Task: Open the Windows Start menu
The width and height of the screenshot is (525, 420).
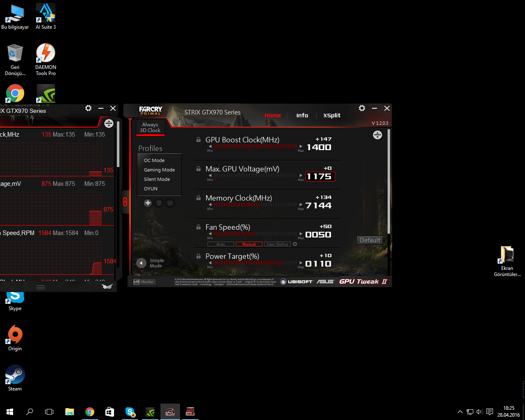Action: (10, 411)
